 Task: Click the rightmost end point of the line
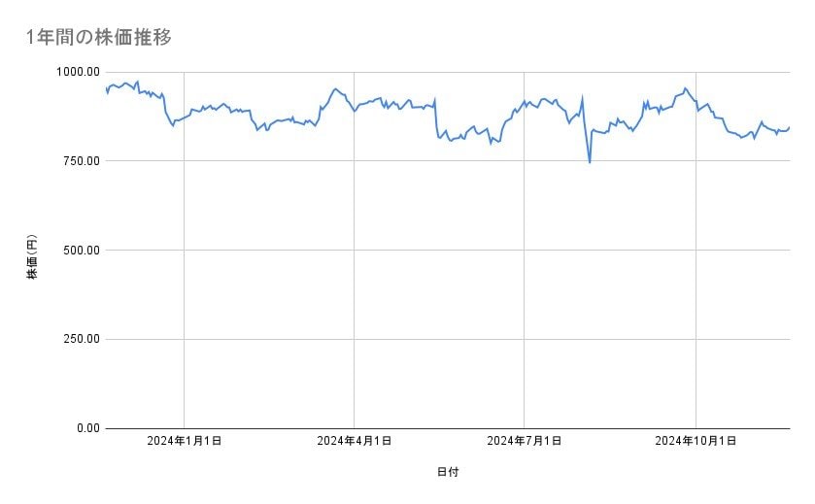click(789, 127)
